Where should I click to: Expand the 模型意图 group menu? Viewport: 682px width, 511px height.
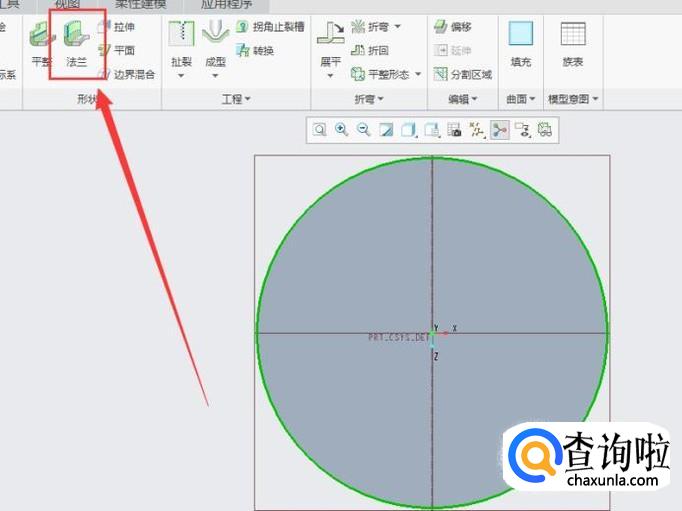click(x=573, y=99)
